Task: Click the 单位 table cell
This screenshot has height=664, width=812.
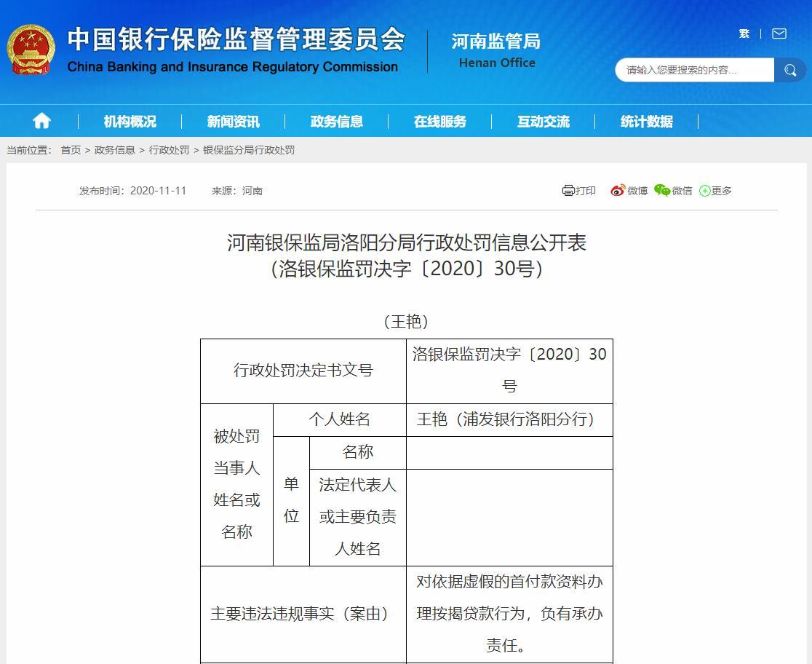Action: [x=291, y=501]
